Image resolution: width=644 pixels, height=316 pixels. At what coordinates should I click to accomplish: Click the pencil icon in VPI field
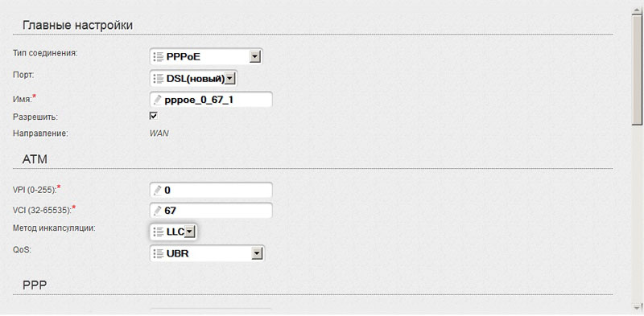pyautogui.click(x=158, y=190)
